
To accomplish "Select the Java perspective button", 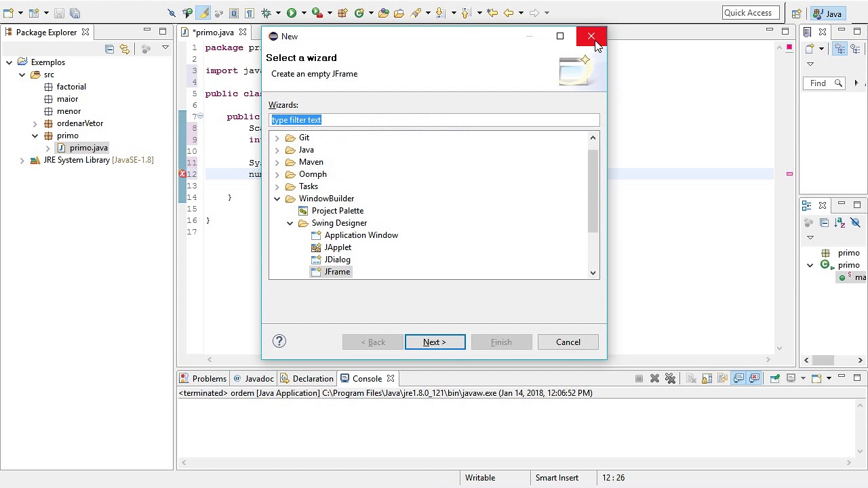I will tap(829, 14).
